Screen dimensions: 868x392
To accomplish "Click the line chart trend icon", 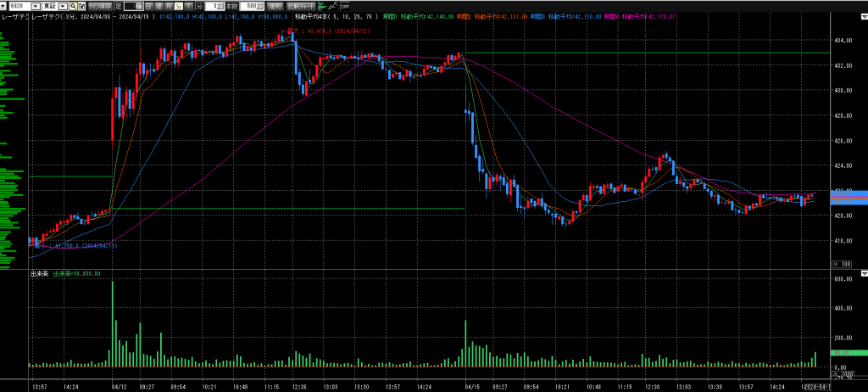I will coord(333,6).
